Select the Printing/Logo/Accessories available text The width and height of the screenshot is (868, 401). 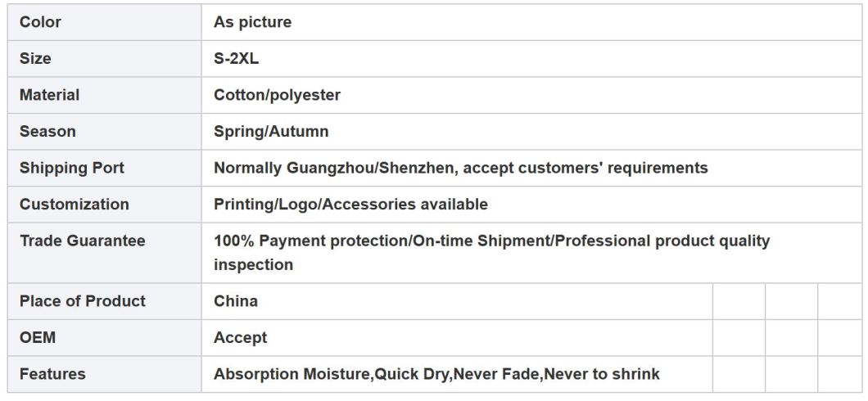coord(351,204)
